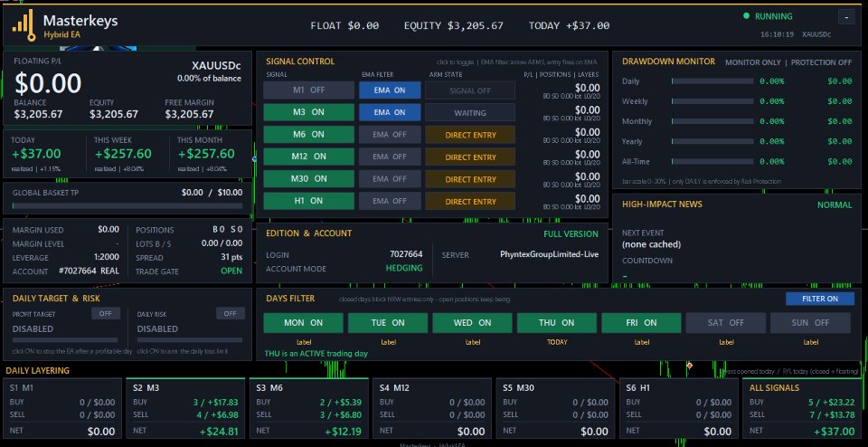Image resolution: width=868 pixels, height=447 pixels.
Task: Click the TRADE GATE OPEN status
Action: [x=231, y=271]
